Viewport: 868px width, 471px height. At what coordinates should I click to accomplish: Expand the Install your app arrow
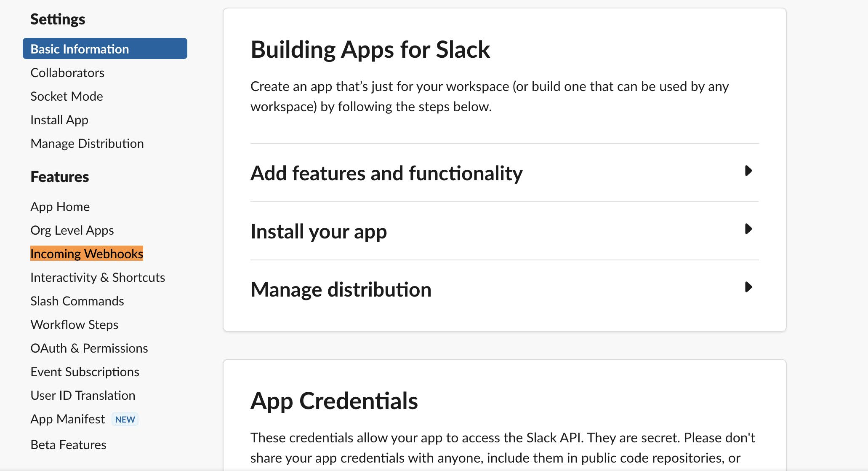(748, 229)
